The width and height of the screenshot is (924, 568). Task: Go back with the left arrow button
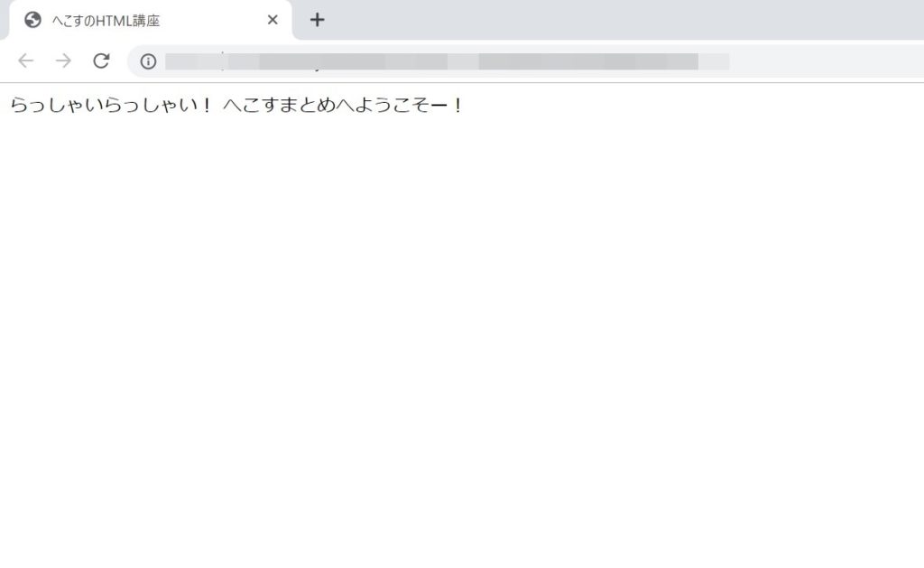tap(26, 61)
